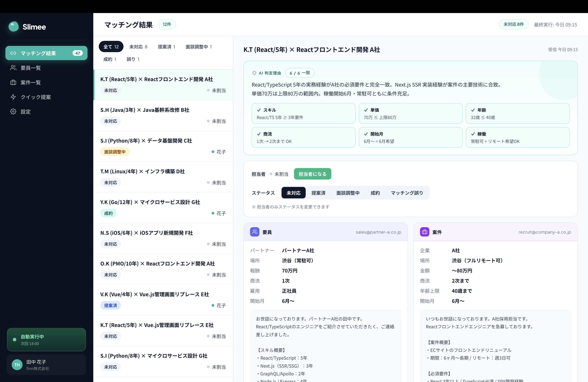
Task: Click the people icon beside 要員一覧
Action: click(x=13, y=68)
